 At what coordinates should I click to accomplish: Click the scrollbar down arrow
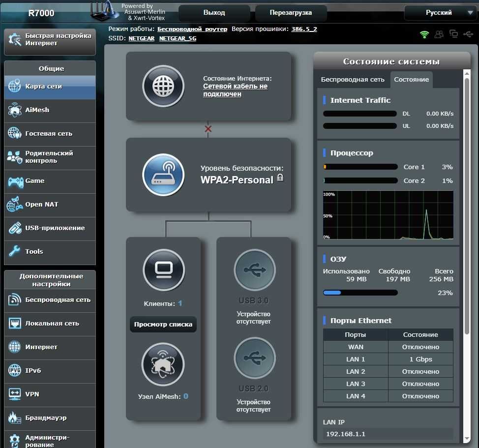[467, 439]
